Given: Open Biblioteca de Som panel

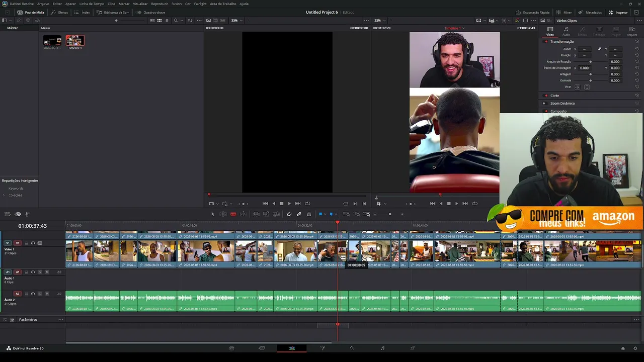Looking at the screenshot, I should click(113, 12).
